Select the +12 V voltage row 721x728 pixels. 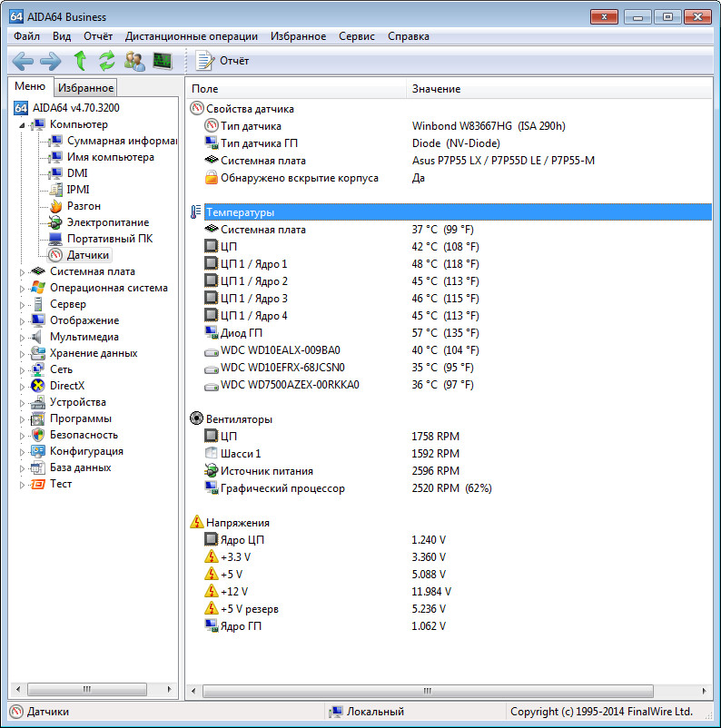click(x=458, y=592)
